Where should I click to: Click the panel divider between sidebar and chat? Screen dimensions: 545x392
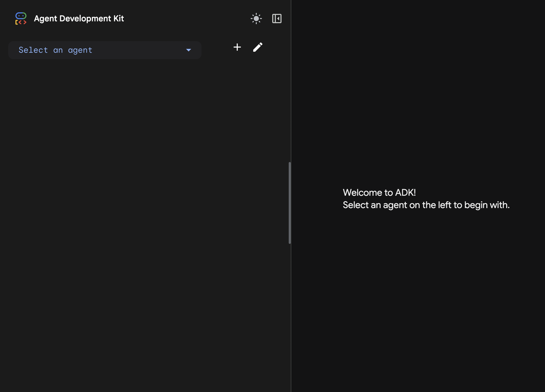(x=291, y=103)
